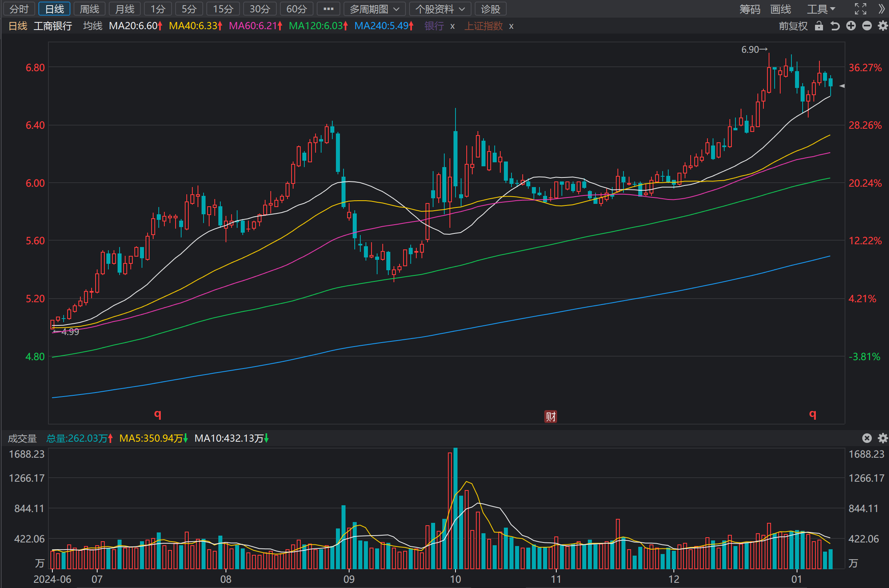Viewport: 889px width, 588px height.
Task: Open volume panel settings gear
Action: (883, 438)
